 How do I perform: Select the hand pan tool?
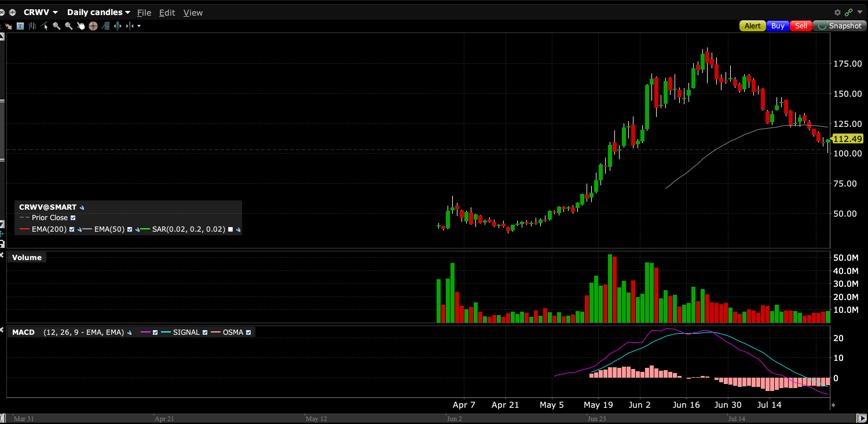click(x=81, y=26)
